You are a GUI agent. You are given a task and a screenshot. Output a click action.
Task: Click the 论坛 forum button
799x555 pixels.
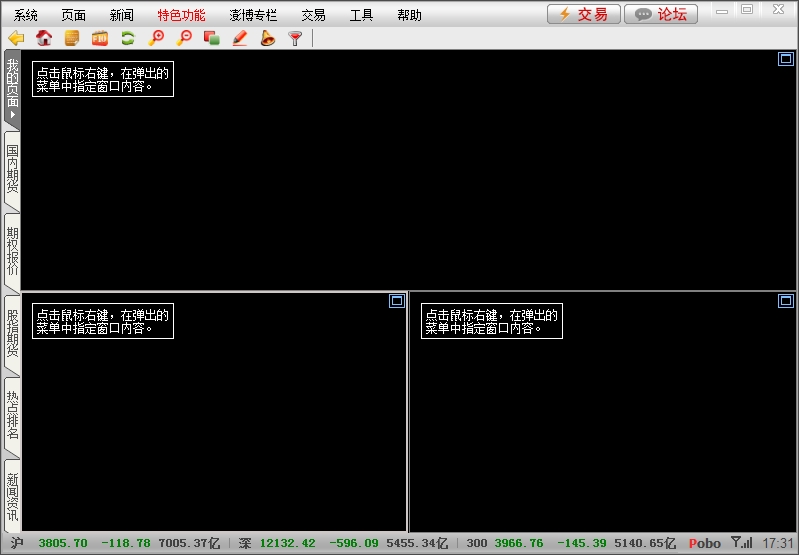(661, 14)
